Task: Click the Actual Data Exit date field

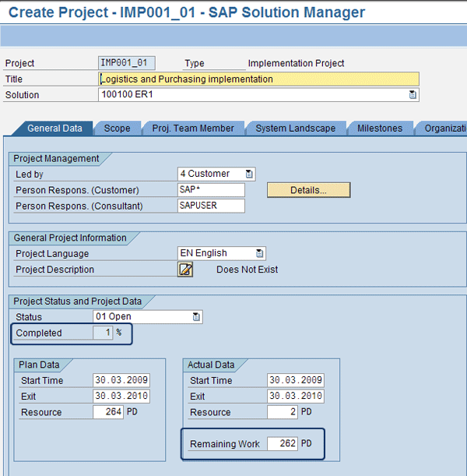Action: [x=295, y=397]
